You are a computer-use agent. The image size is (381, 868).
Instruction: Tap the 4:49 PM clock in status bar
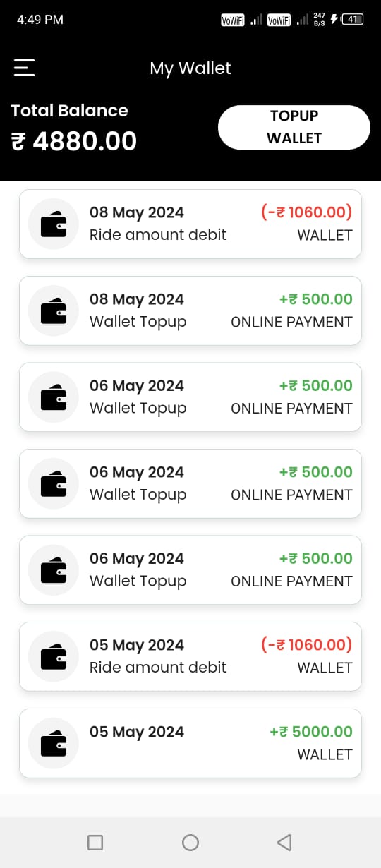point(40,20)
